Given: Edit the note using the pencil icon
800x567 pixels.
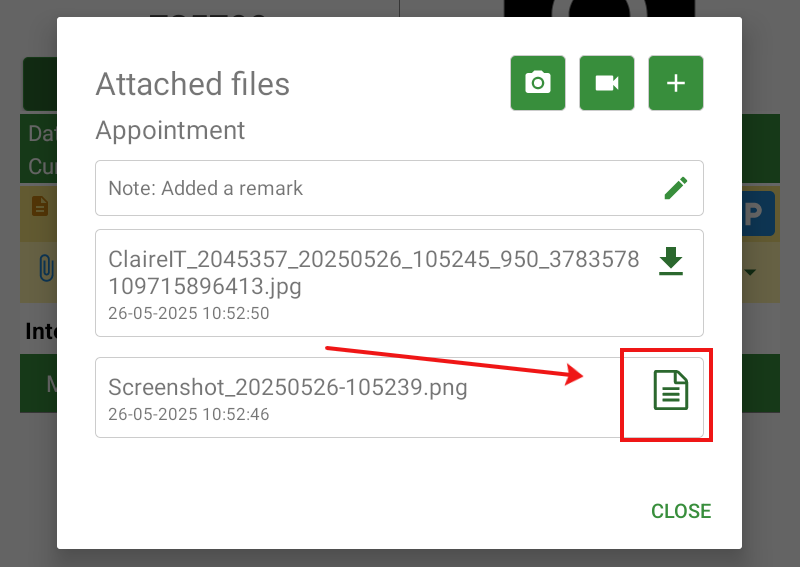Looking at the screenshot, I should click(676, 188).
